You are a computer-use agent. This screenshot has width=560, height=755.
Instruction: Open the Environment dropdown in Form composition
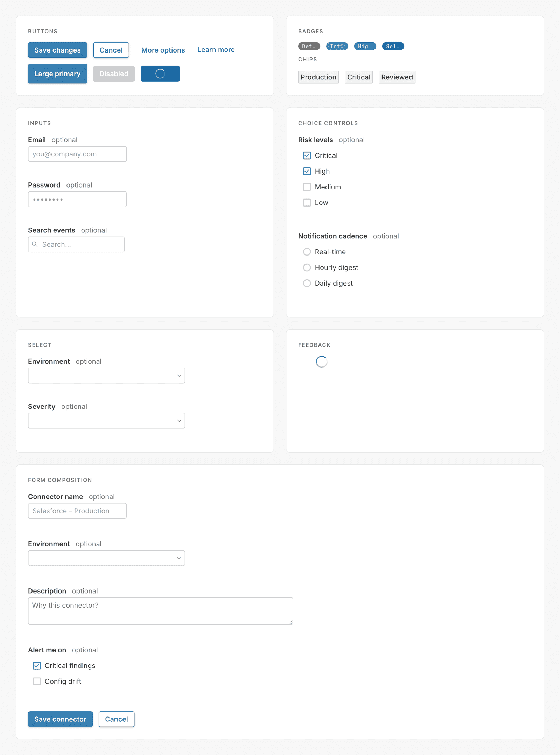[106, 558]
